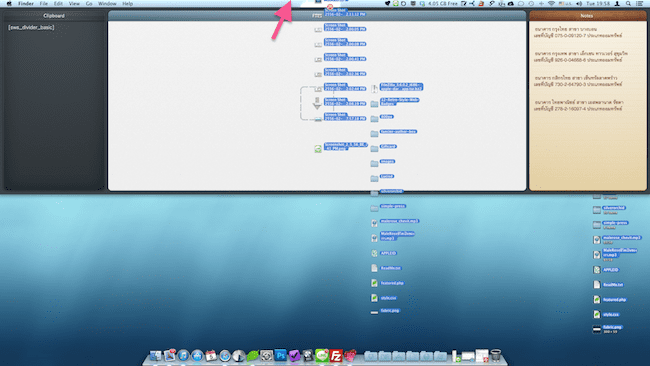Screen dimensions: 650x366
Task: Click the cloud icon in the menu bar
Action: (511, 4)
